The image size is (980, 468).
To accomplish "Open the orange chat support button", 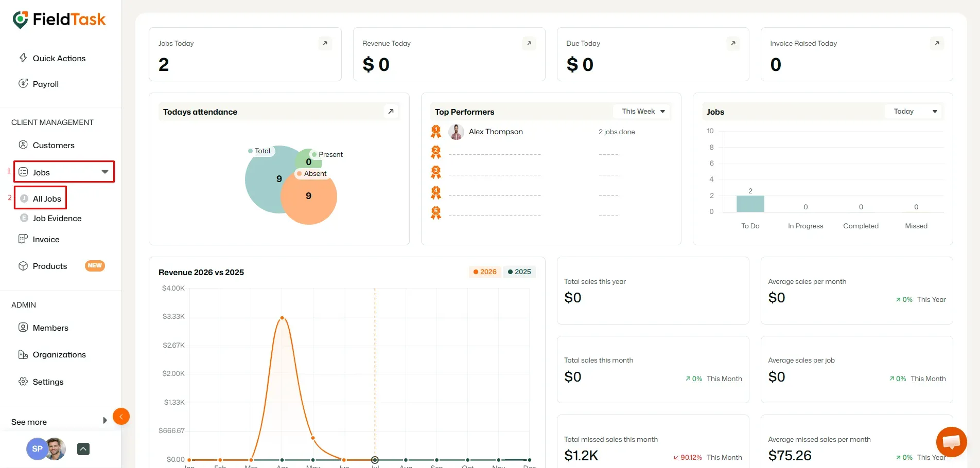I will [951, 442].
